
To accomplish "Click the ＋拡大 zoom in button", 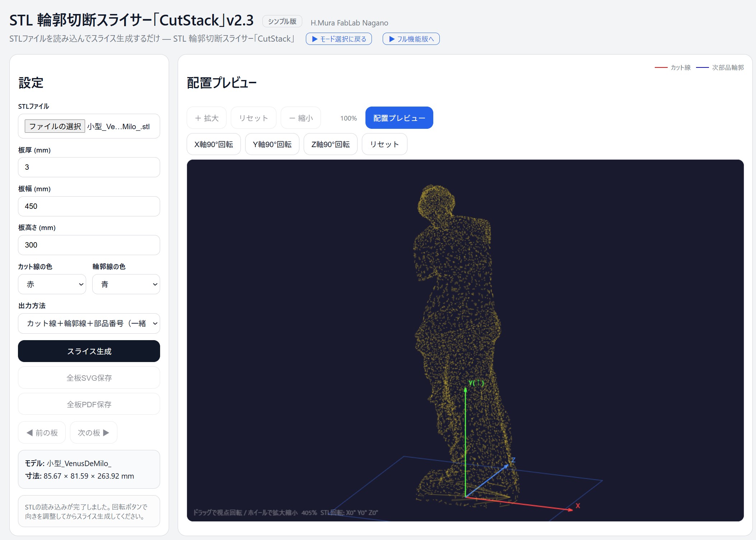I will coord(206,118).
